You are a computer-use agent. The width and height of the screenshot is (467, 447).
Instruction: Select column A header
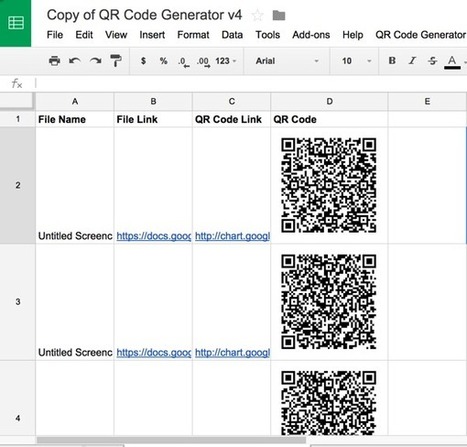[75, 102]
